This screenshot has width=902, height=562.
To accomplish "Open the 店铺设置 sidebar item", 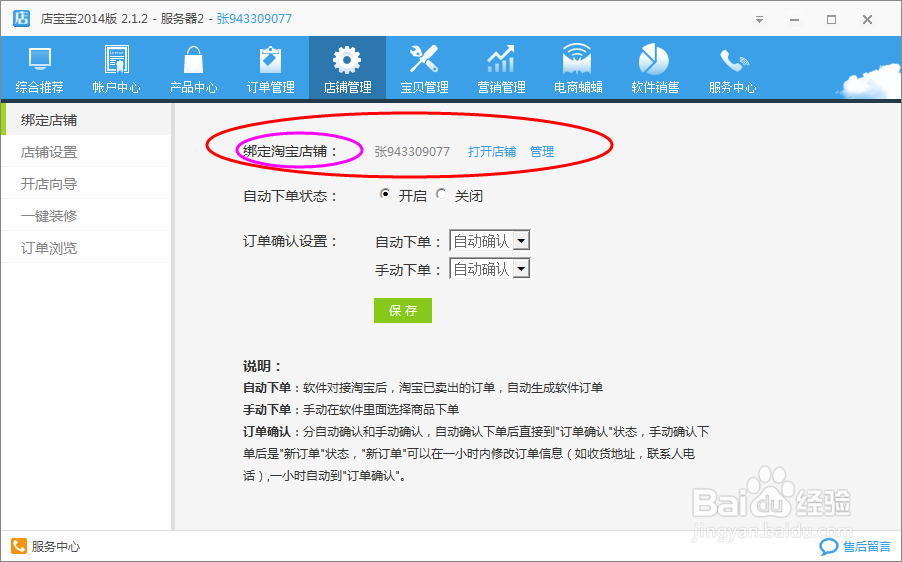I will click(86, 152).
